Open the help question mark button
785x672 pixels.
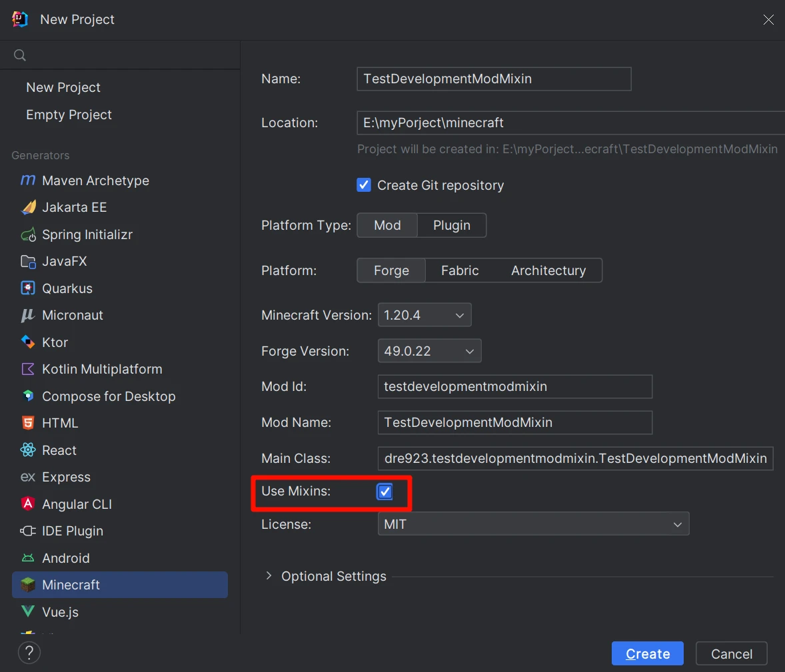tap(29, 653)
